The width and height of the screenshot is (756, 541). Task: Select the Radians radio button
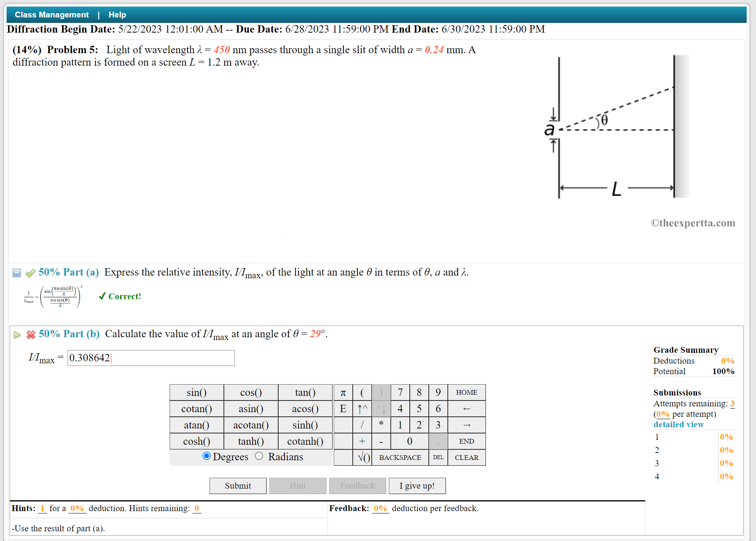click(x=259, y=456)
